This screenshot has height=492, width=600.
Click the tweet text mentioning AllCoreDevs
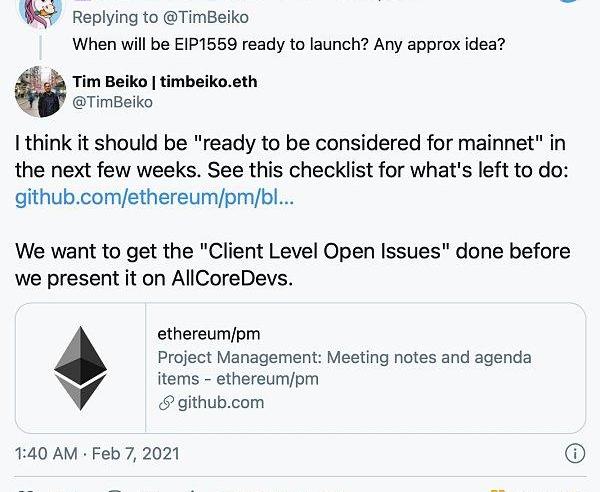point(155,278)
